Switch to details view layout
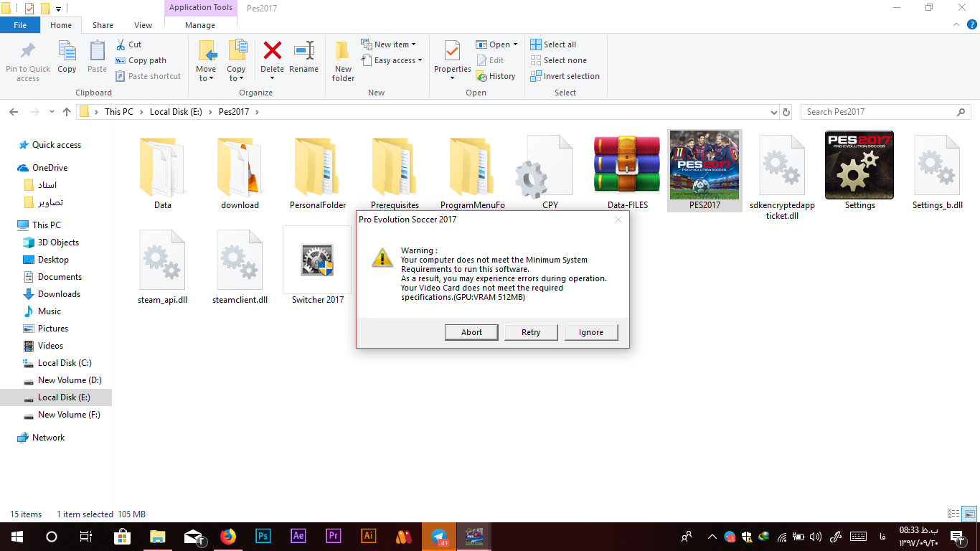Screen dimensions: 980x551 pos(953,514)
